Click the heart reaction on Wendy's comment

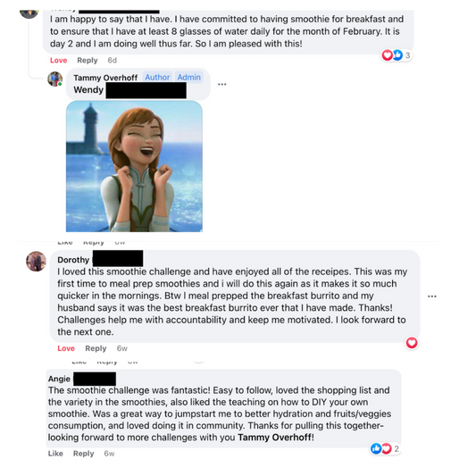[x=387, y=55]
